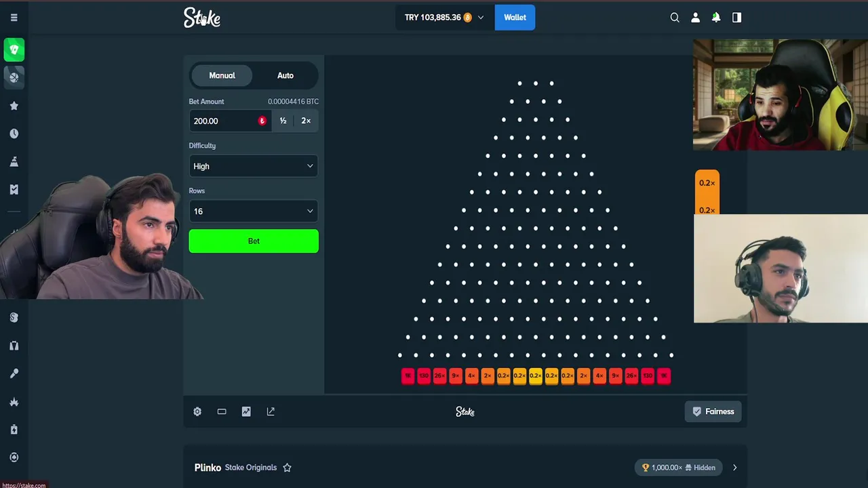This screenshot has width=868, height=488.
Task: Open the TRY balance currency dropdown
Action: (445, 18)
